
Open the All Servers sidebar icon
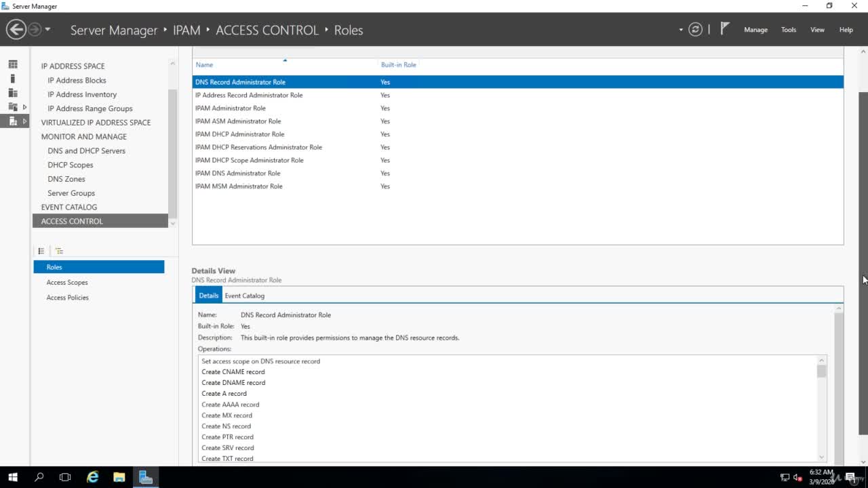pyautogui.click(x=13, y=93)
